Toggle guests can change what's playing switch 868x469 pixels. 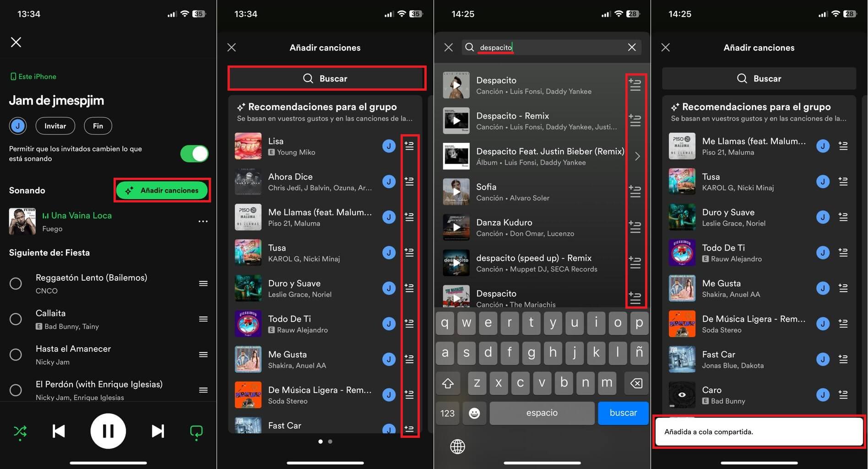[x=194, y=154]
